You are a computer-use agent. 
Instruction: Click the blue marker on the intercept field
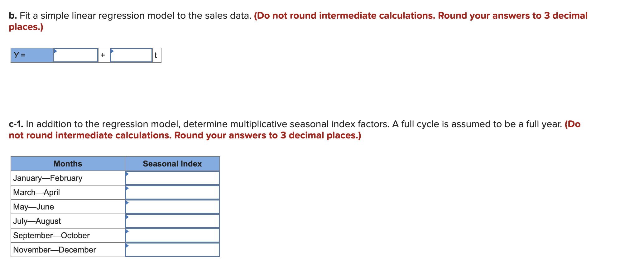coord(55,51)
